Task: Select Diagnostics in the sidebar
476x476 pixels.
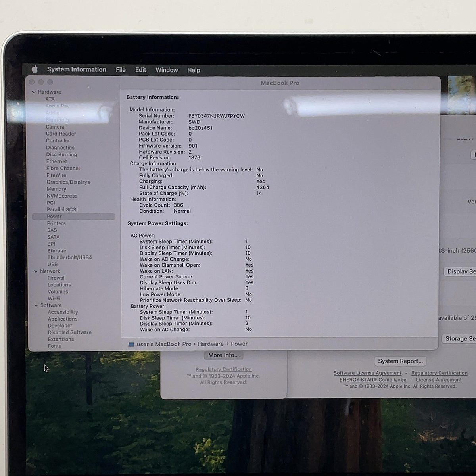Action: click(x=60, y=148)
